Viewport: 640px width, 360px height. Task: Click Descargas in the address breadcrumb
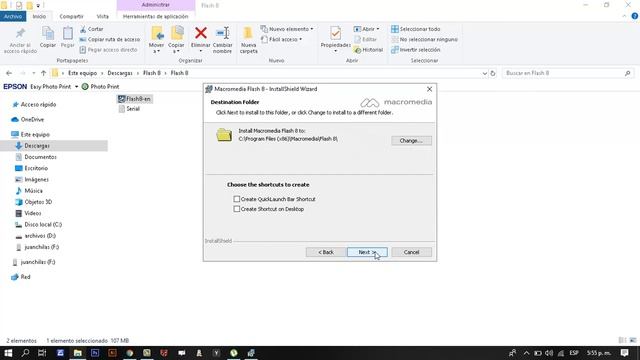tap(120, 73)
